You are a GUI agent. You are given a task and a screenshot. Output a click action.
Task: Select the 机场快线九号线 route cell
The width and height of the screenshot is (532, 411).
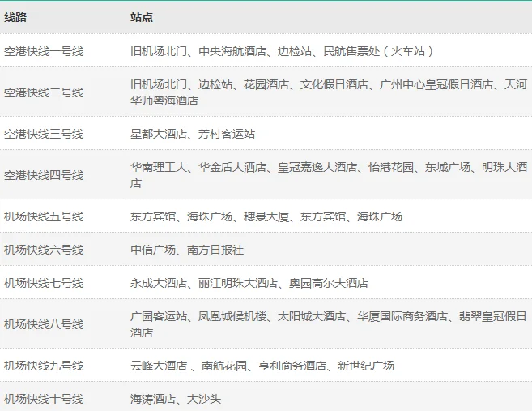[x=44, y=366]
